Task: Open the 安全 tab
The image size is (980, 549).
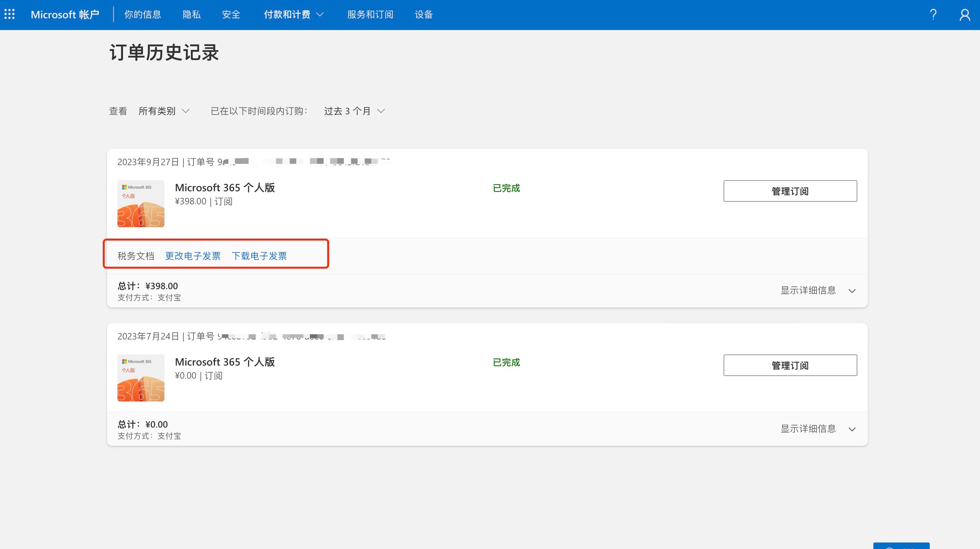Action: [x=231, y=14]
